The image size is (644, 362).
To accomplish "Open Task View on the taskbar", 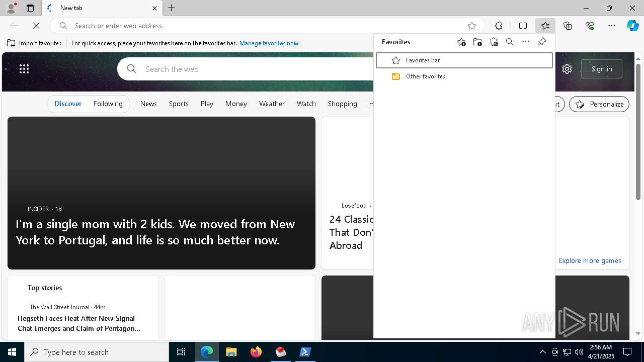I will 181,352.
